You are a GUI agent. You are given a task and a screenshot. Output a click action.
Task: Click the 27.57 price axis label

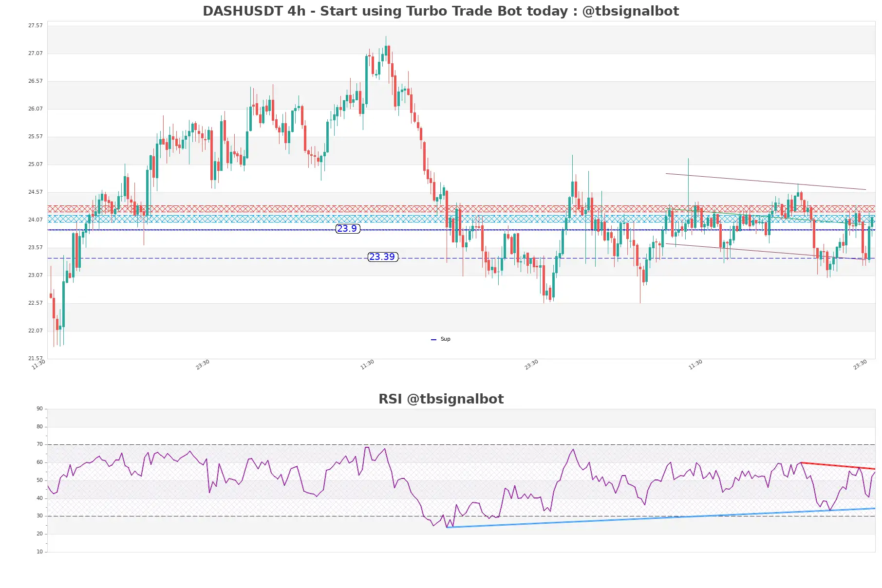tap(35, 25)
